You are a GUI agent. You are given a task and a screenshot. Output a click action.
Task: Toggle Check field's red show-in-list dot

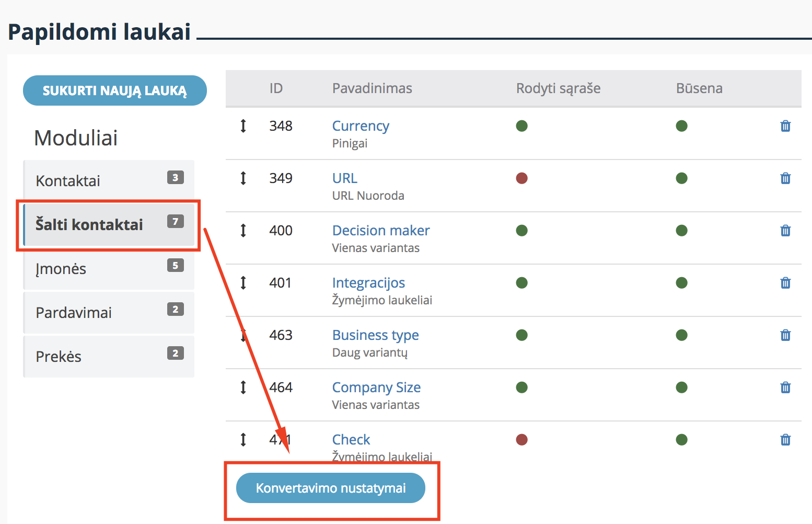click(521, 440)
